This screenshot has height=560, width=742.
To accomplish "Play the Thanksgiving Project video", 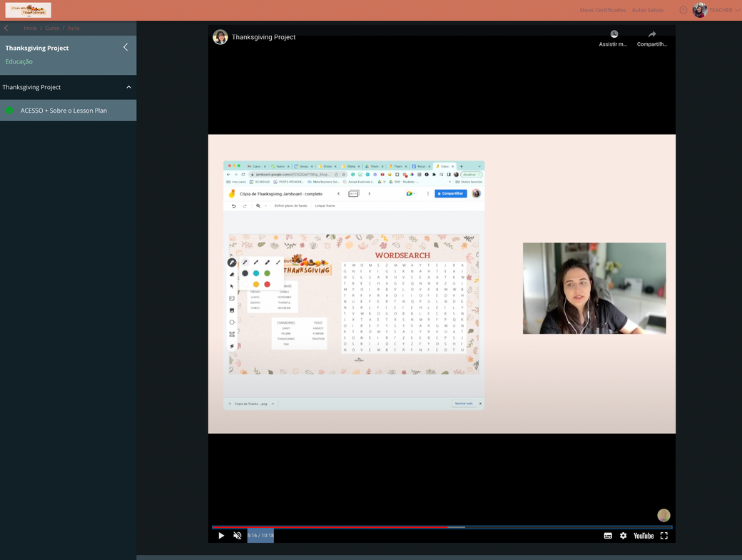I will [x=221, y=536].
